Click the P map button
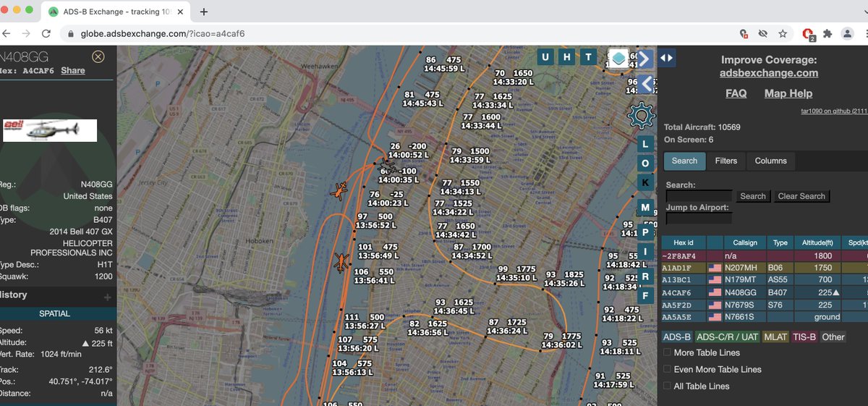The width and height of the screenshot is (868, 406). pos(645,232)
